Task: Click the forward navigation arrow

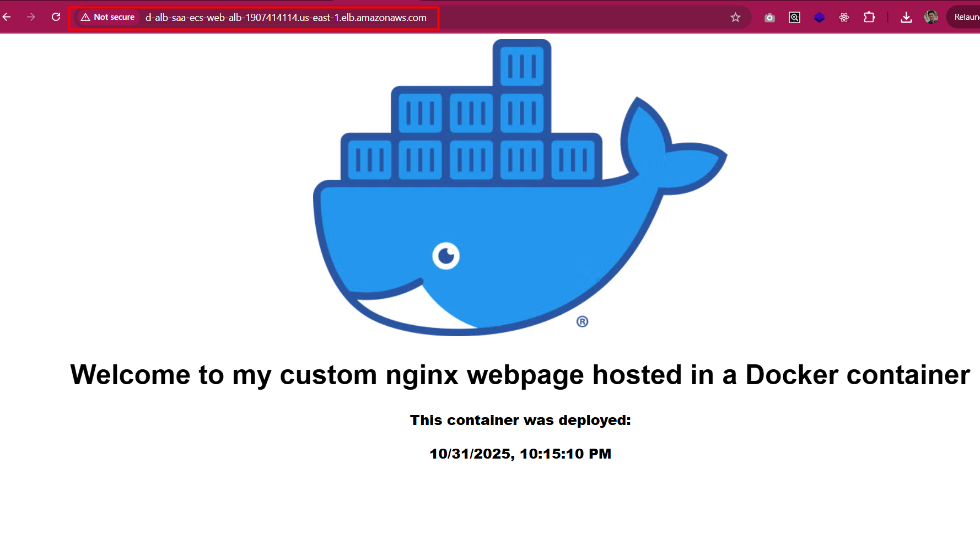Action: [31, 17]
